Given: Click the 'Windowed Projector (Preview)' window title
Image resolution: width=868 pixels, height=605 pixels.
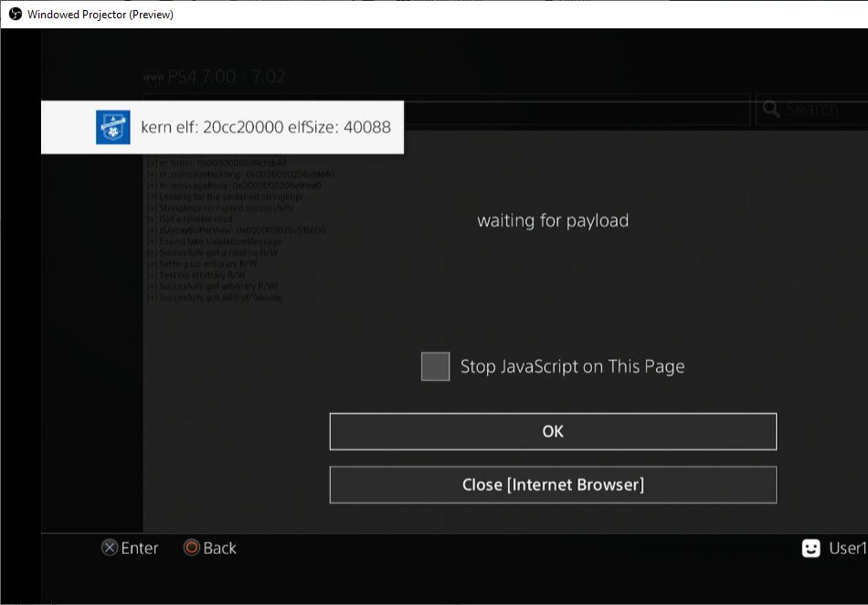Looking at the screenshot, I should click(x=101, y=15).
